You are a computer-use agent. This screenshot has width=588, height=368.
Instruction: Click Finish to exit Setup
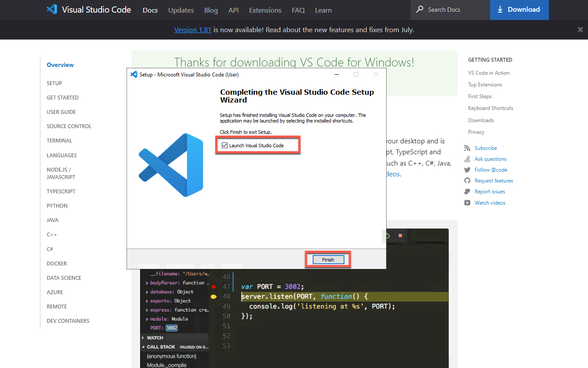coord(328,260)
